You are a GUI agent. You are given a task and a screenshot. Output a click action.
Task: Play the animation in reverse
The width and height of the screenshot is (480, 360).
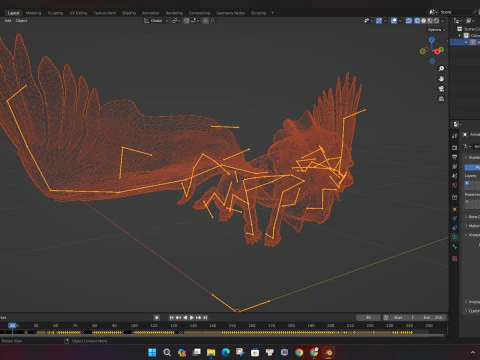click(185, 318)
